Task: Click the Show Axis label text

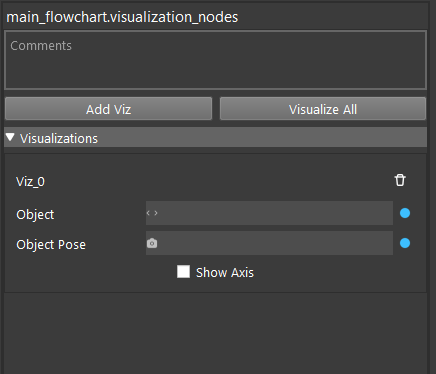Action: point(225,273)
